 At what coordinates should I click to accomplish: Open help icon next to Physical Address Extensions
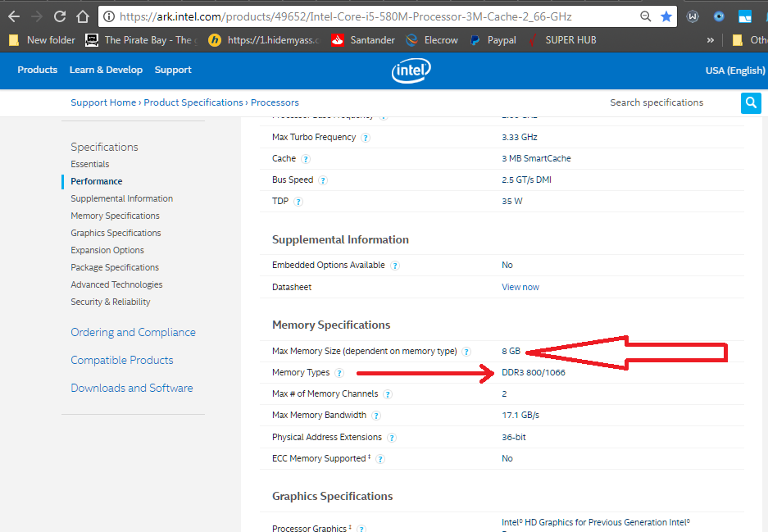pos(391,438)
